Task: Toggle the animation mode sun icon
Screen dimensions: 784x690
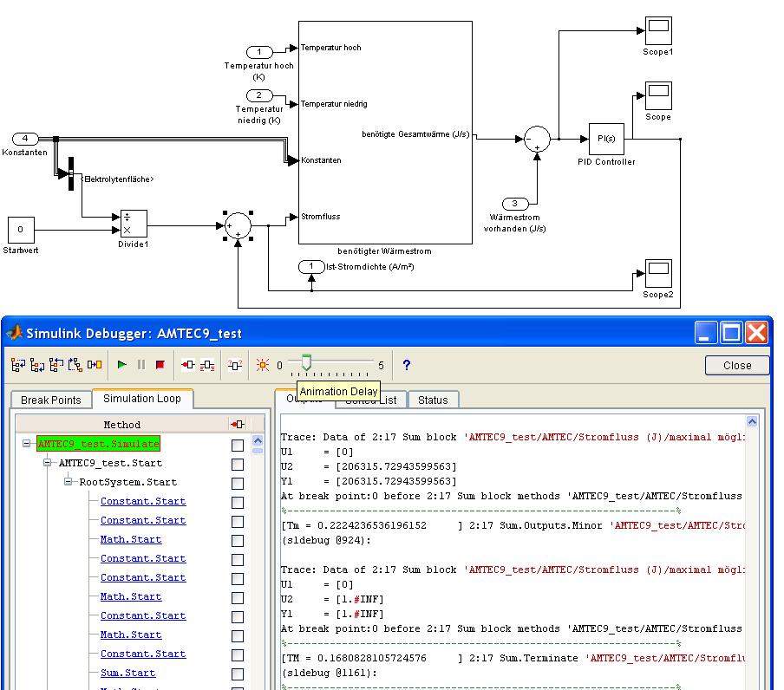Action: (262, 365)
